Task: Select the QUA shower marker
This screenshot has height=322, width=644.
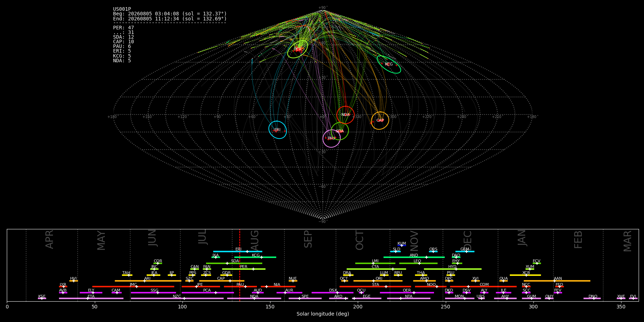Action: coord(503,281)
